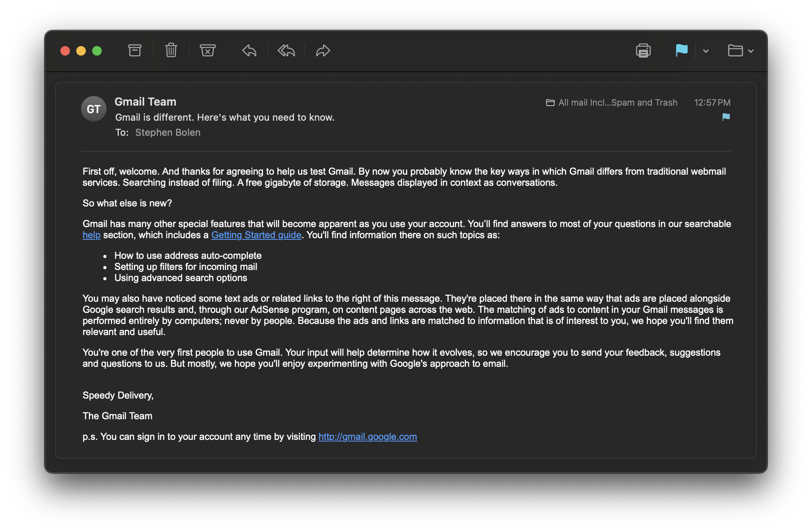
Task: Reply to Gmail Team with the reply arrow
Action: [x=249, y=50]
